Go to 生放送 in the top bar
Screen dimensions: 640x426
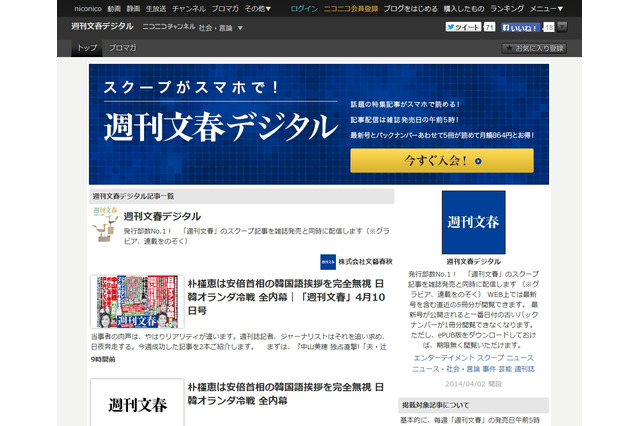pos(156,9)
